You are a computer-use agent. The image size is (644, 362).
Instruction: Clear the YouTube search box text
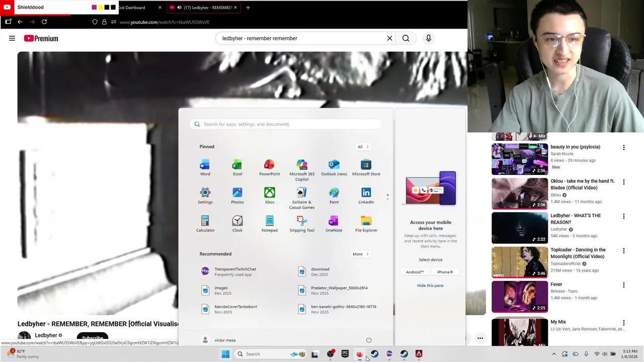pyautogui.click(x=389, y=38)
